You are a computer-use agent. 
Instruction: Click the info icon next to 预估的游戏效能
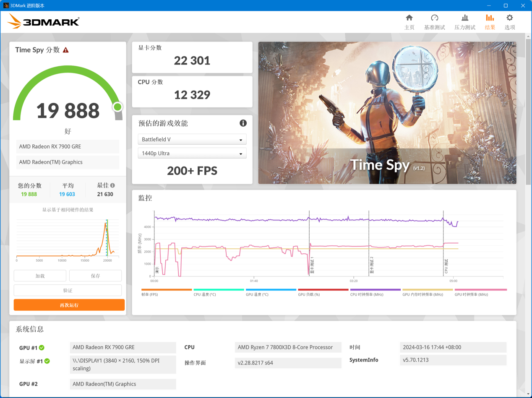point(243,123)
